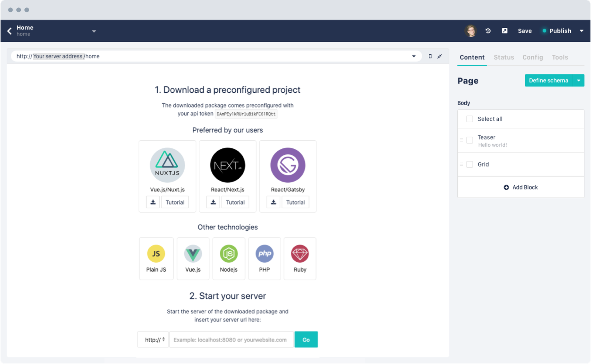Select the Plain JS technology
The image size is (591, 364).
tap(156, 259)
